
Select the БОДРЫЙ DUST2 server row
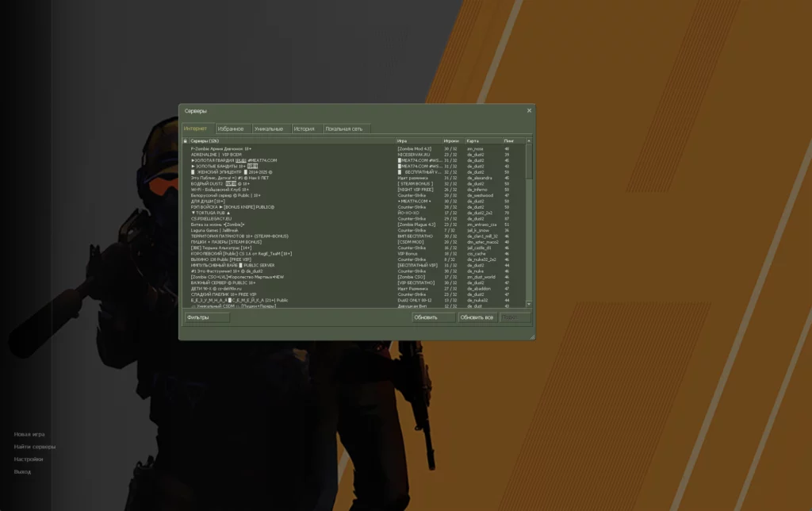[x=354, y=183]
